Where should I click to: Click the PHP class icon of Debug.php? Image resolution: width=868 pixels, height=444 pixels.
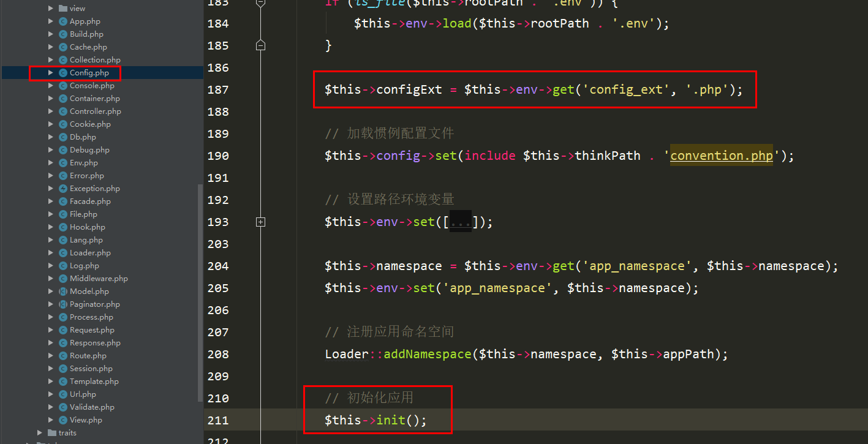pyautogui.click(x=63, y=150)
